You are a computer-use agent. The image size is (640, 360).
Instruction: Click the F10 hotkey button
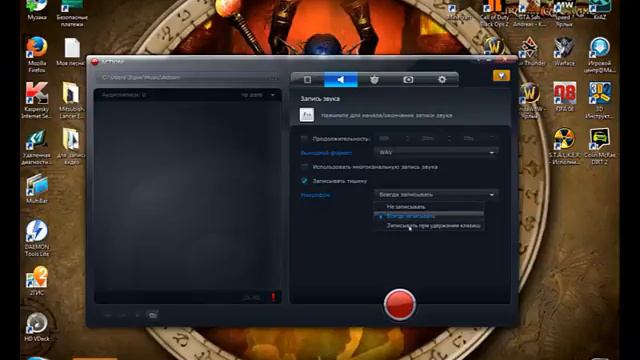307,115
